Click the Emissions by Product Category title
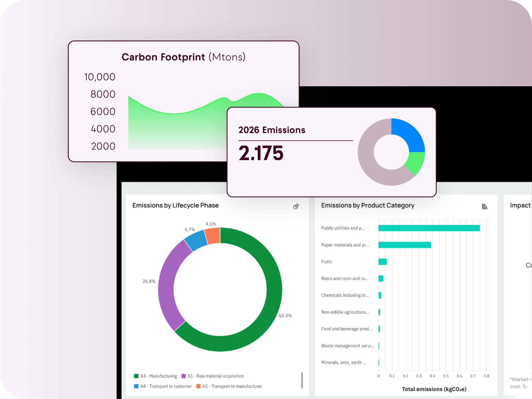Screen dimensions: 532x399 [368, 205]
